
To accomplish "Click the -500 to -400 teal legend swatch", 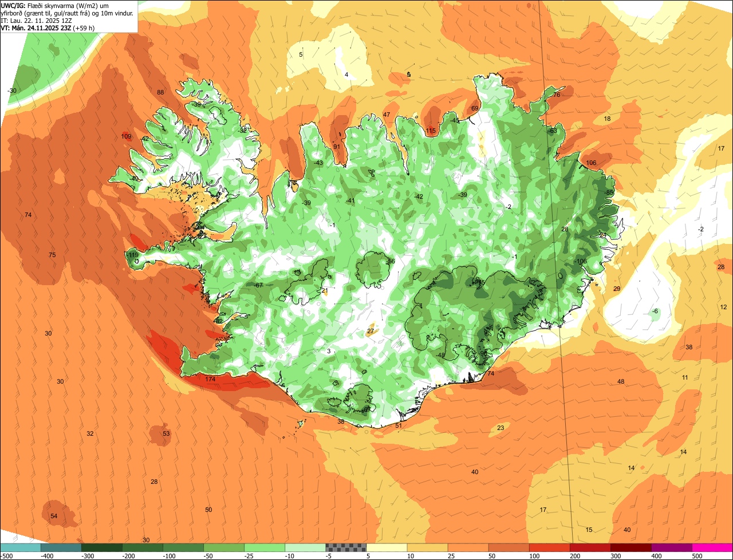I will (21, 547).
